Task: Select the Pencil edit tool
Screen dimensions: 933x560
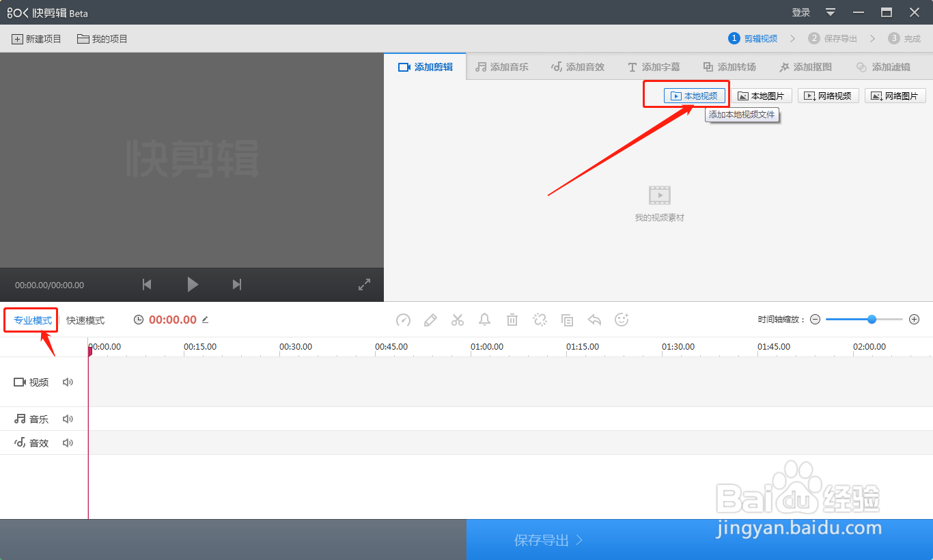Action: tap(430, 320)
